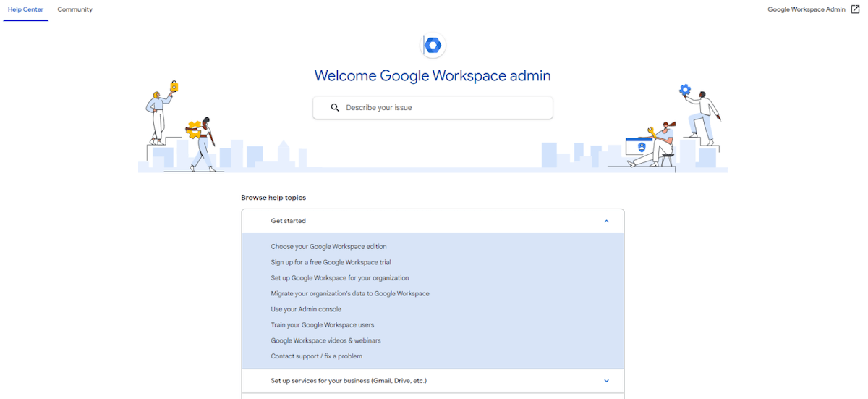Viewport: 868px width, 399px height.
Task: Collapse the Get started section chevron
Action: (x=606, y=221)
